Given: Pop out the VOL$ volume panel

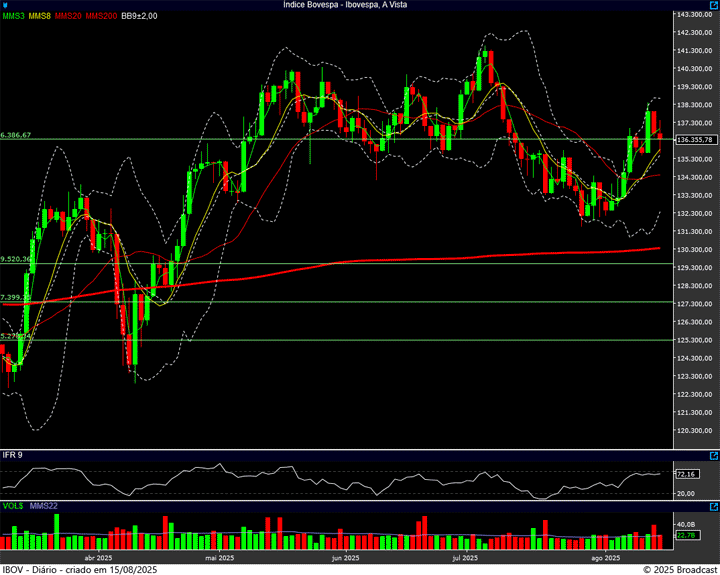Looking at the screenshot, I should tap(714, 507).
